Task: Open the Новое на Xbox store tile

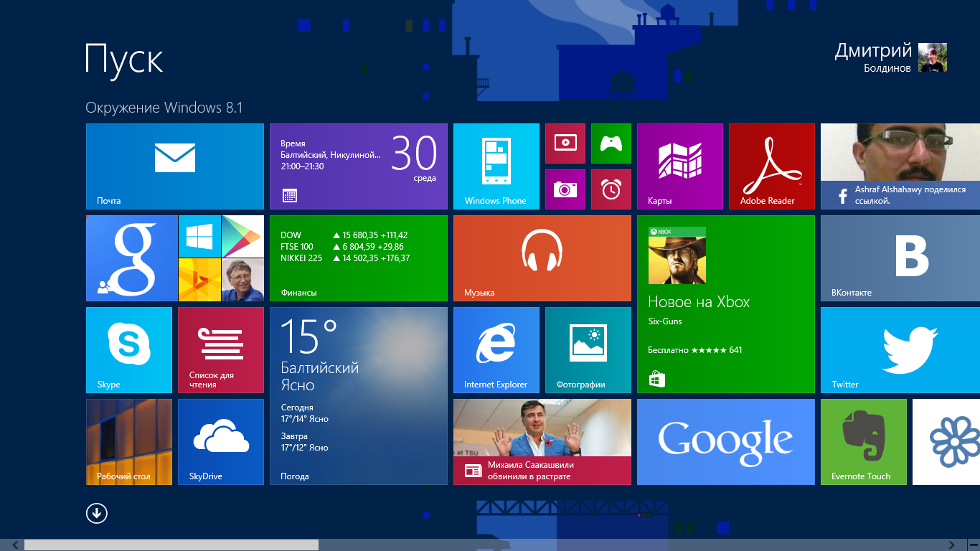Action: pos(726,304)
